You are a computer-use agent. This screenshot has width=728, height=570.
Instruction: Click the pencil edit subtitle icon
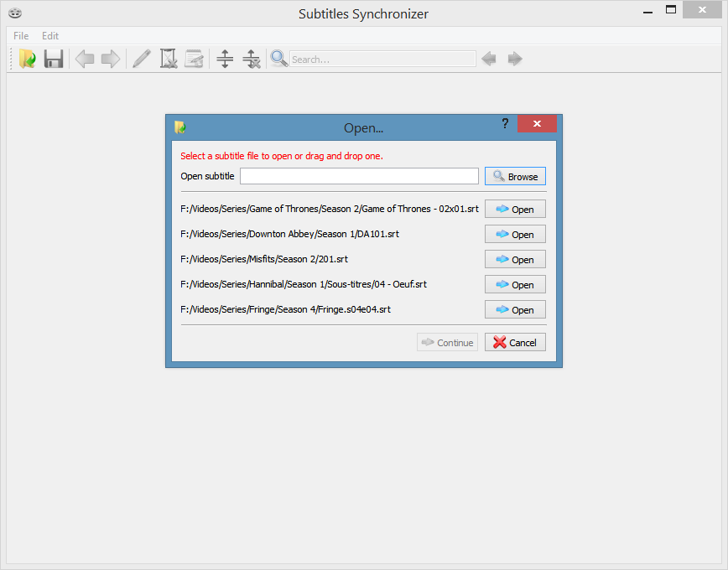142,59
